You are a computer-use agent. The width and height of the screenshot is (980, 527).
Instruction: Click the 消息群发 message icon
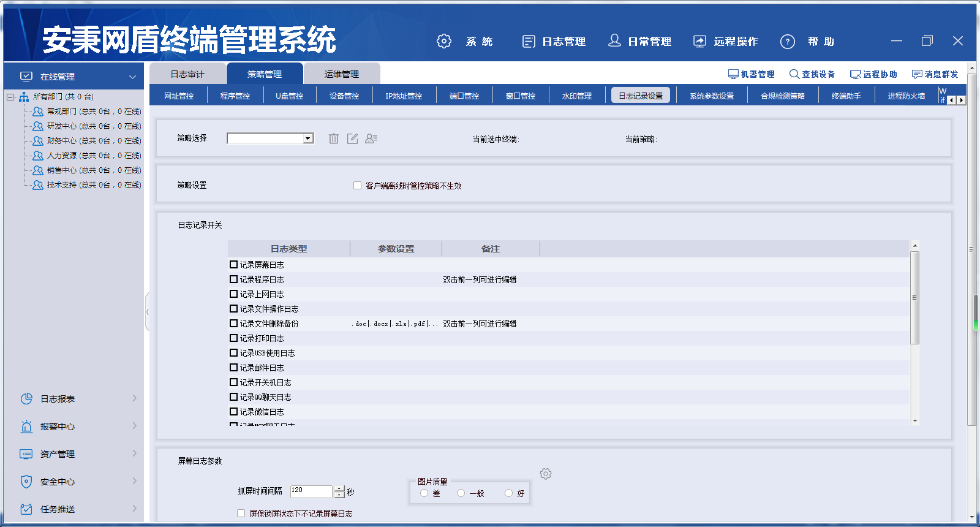coord(917,74)
